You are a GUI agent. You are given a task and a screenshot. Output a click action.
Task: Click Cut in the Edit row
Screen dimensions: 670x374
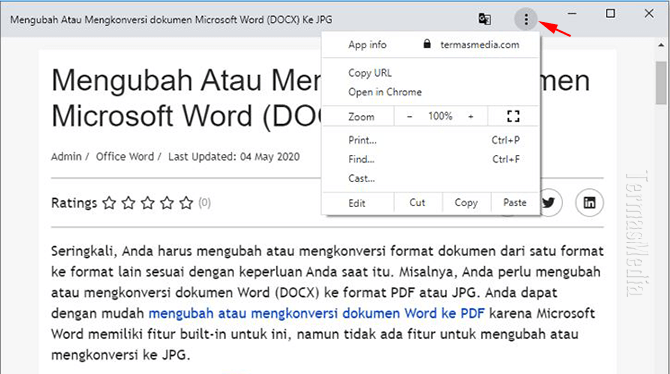pos(417,203)
